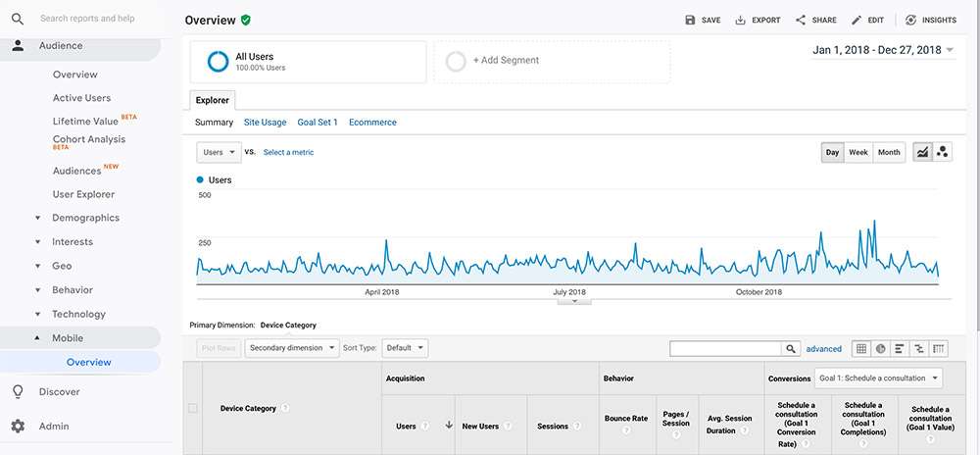Select the motion chart bubbles icon

[943, 153]
